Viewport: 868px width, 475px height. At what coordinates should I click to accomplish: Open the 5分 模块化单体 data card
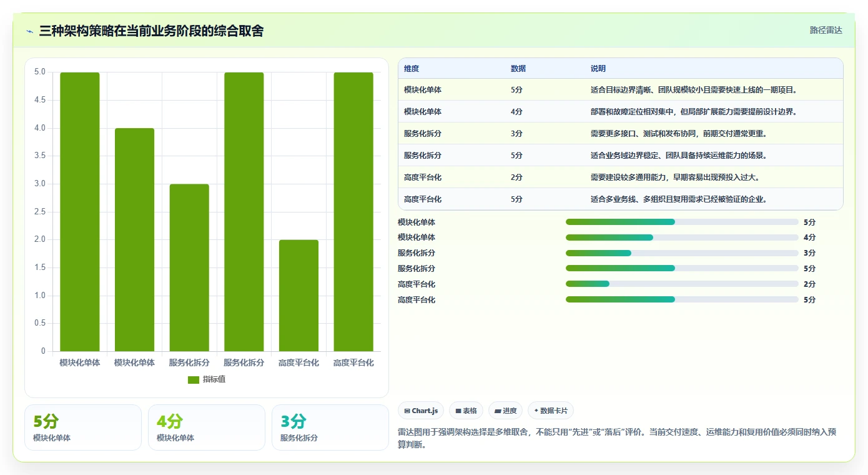(x=83, y=427)
